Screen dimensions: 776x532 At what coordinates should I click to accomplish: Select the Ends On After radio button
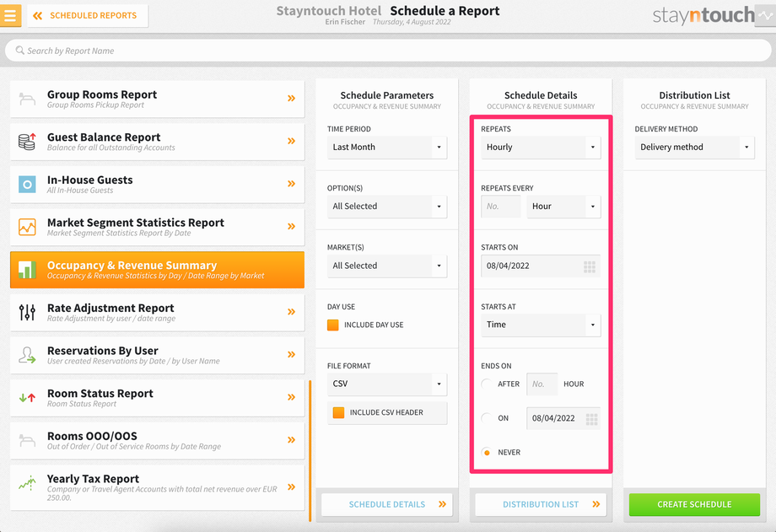[x=487, y=384]
